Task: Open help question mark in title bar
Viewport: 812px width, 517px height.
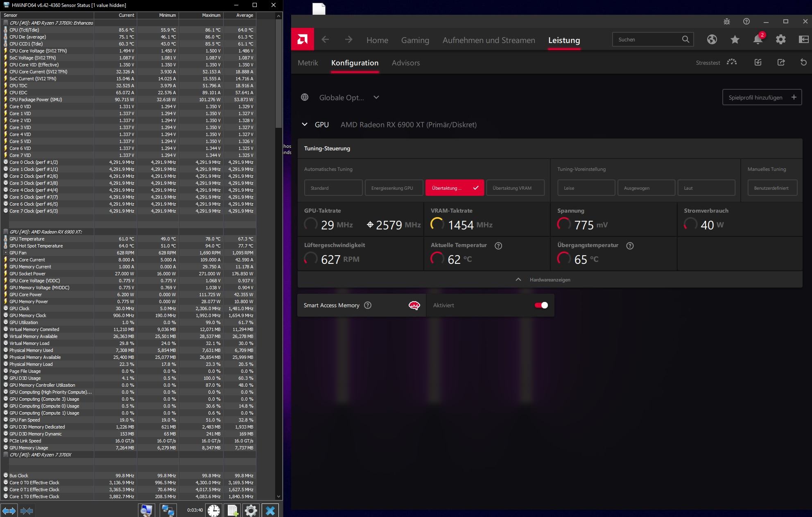Action: pos(746,21)
